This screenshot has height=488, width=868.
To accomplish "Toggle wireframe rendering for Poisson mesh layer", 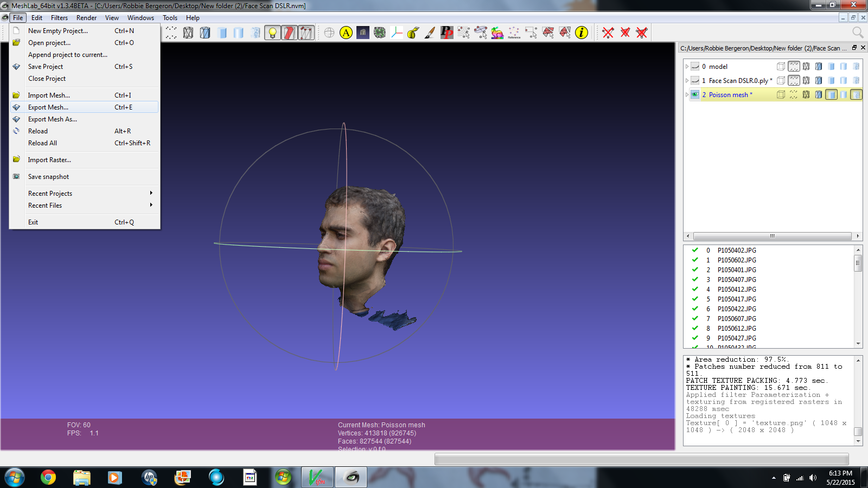I will tap(806, 94).
